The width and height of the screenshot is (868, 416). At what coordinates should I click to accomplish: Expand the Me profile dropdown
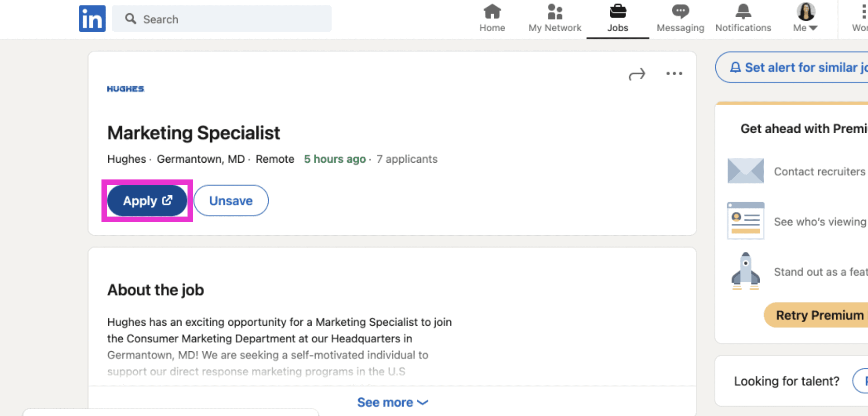(806, 18)
